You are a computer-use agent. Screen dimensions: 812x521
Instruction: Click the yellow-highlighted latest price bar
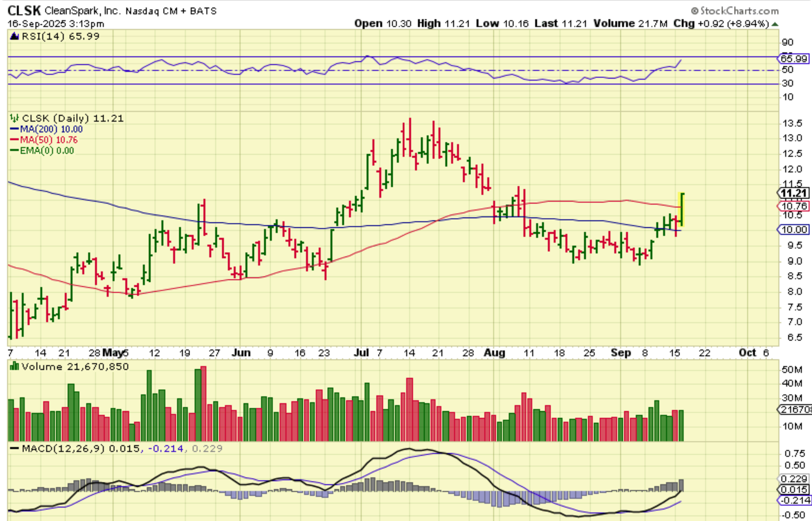click(x=682, y=209)
